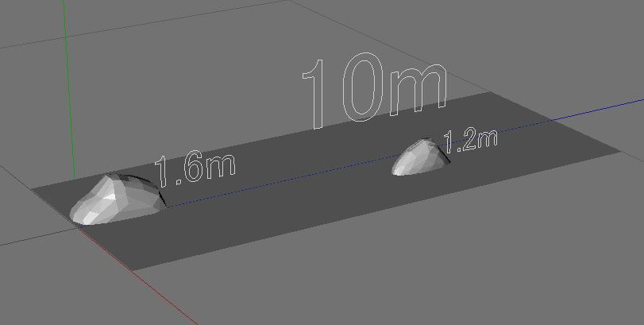This screenshot has height=325, width=644.
Task: Select the "1.2m" label text
Action: 470,141
